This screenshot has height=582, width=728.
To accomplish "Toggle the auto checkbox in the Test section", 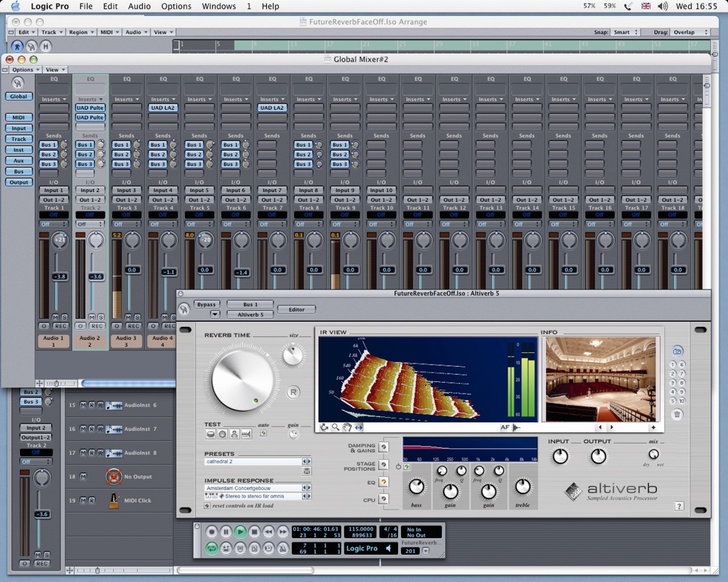I will click(x=263, y=433).
